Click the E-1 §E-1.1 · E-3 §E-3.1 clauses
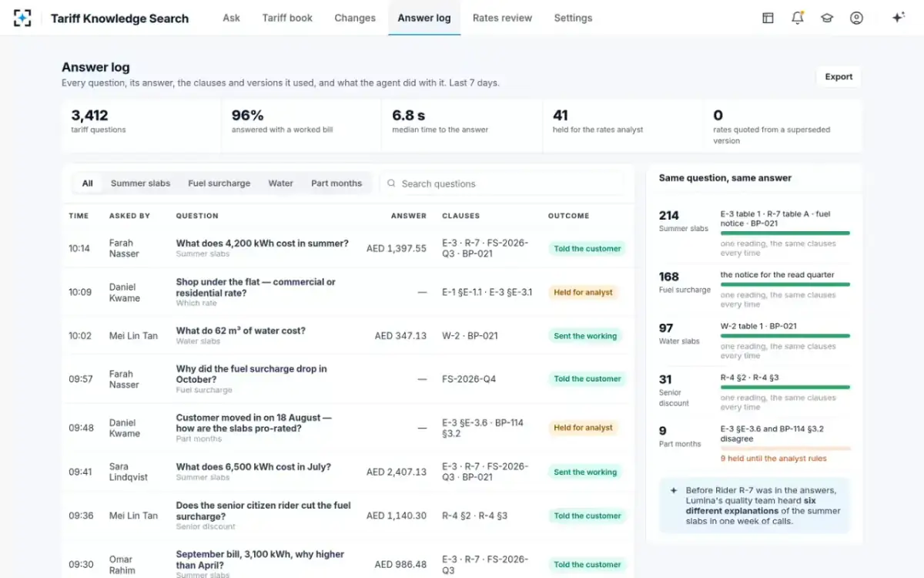Viewport: 924px width, 578px height. pyautogui.click(x=487, y=292)
